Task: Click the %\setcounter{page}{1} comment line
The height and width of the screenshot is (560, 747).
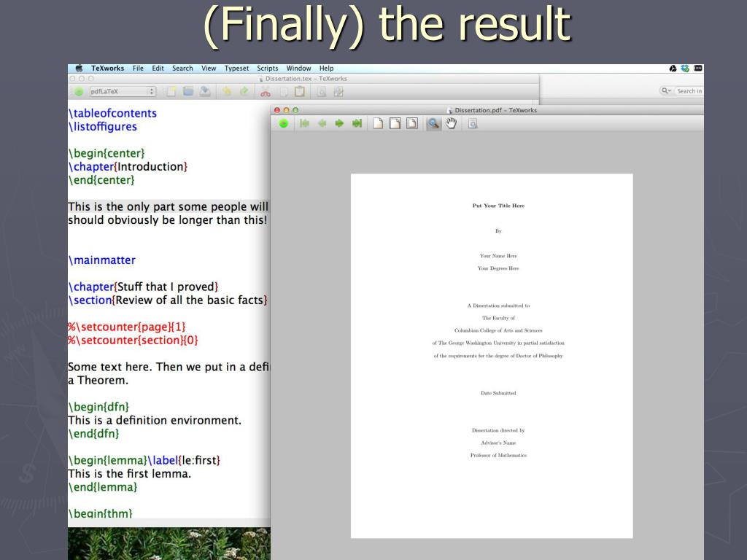Action: tap(127, 327)
